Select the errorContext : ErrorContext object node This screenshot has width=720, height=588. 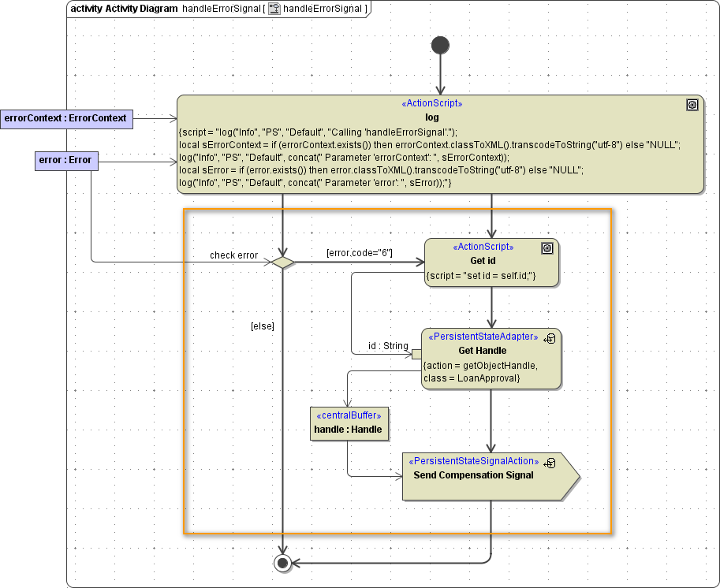coord(66,118)
